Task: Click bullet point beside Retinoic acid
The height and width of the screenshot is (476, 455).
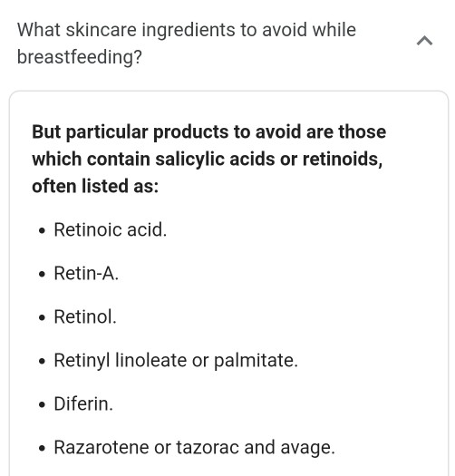Action: (x=43, y=231)
